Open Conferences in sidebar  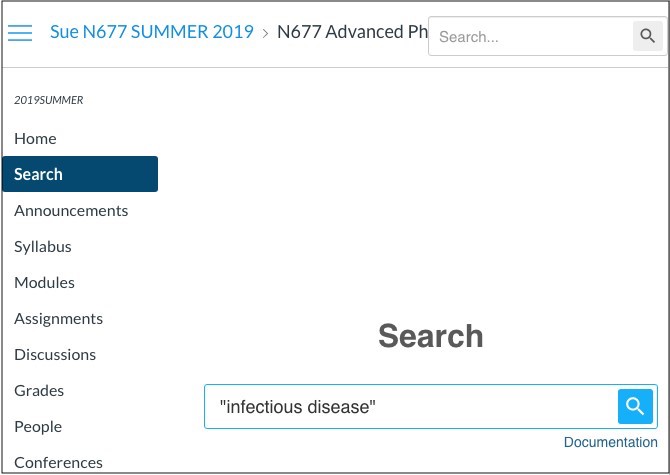point(59,463)
